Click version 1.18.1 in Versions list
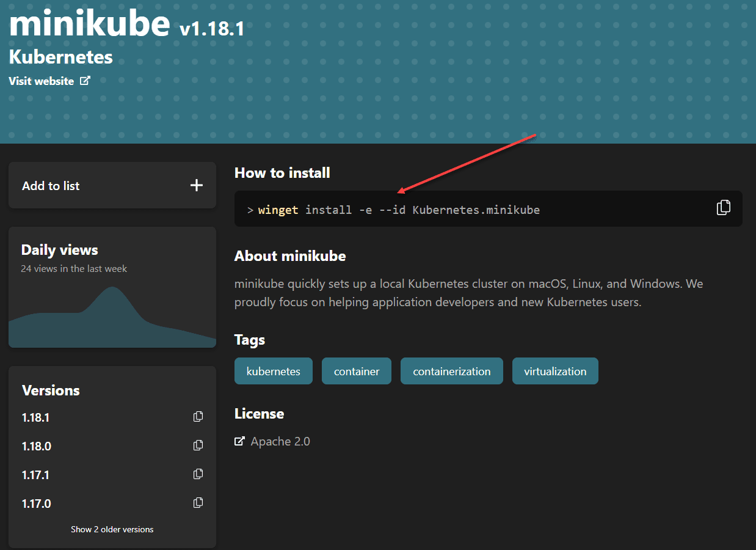Screen dimensions: 756x550 click(36, 417)
